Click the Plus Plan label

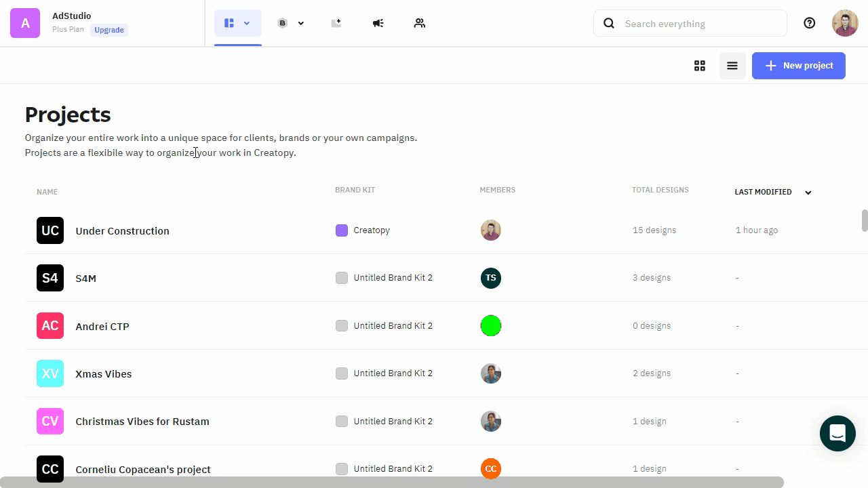click(68, 30)
